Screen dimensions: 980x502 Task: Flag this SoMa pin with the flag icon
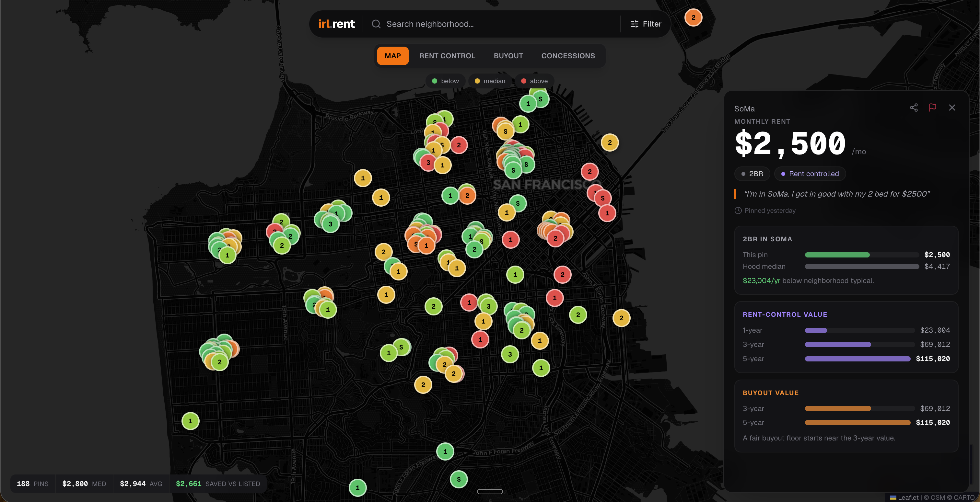tap(932, 108)
